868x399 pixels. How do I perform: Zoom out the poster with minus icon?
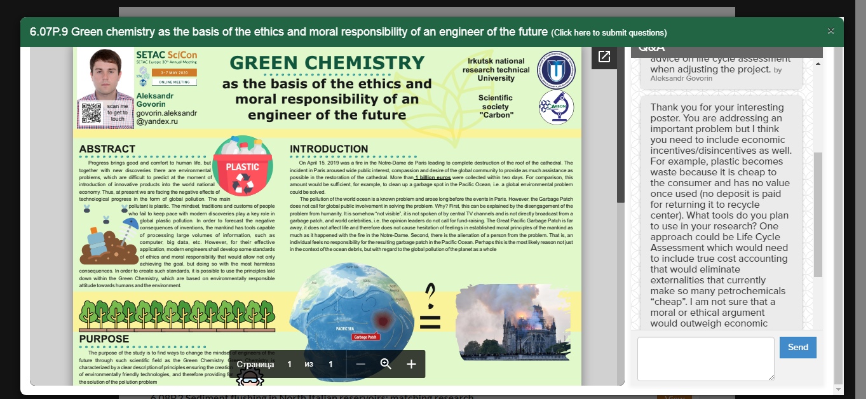[360, 364]
